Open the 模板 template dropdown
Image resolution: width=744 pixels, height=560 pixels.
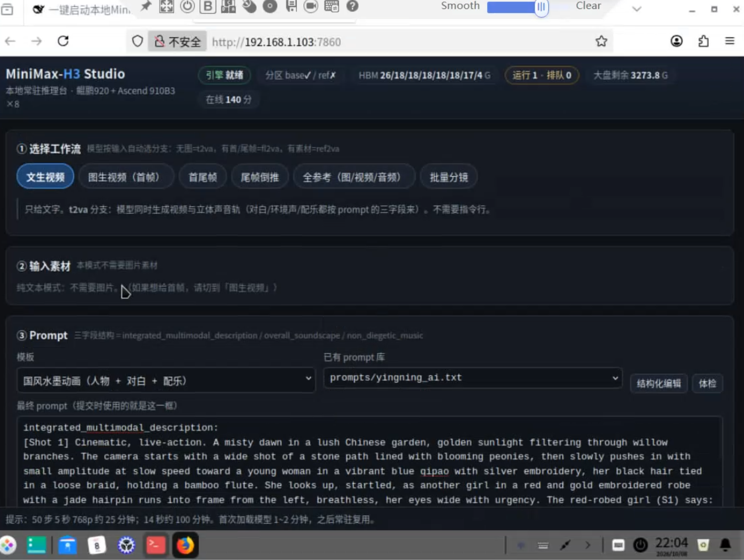click(x=166, y=380)
